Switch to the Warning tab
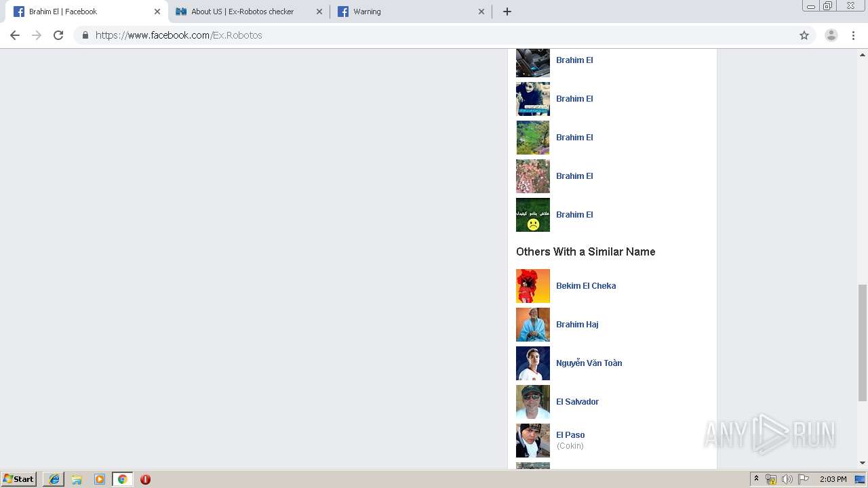Image resolution: width=868 pixels, height=488 pixels. coord(411,12)
